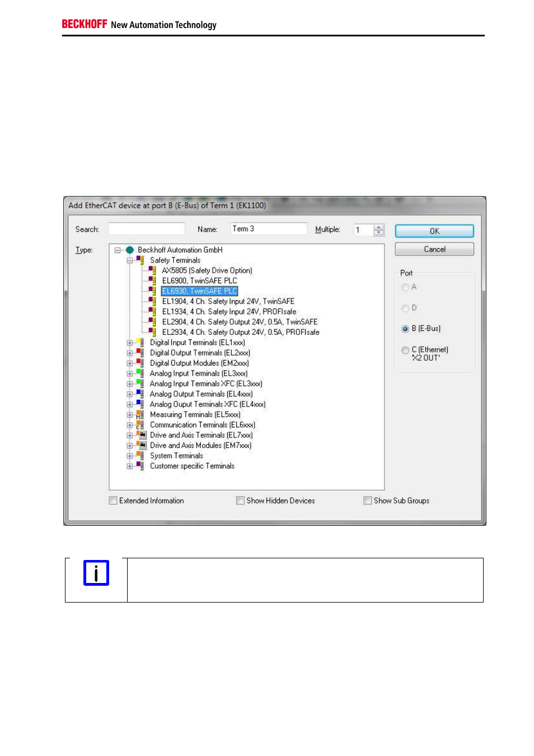Click the EL2934 PROFIsafe Safety Output icon

click(x=152, y=332)
